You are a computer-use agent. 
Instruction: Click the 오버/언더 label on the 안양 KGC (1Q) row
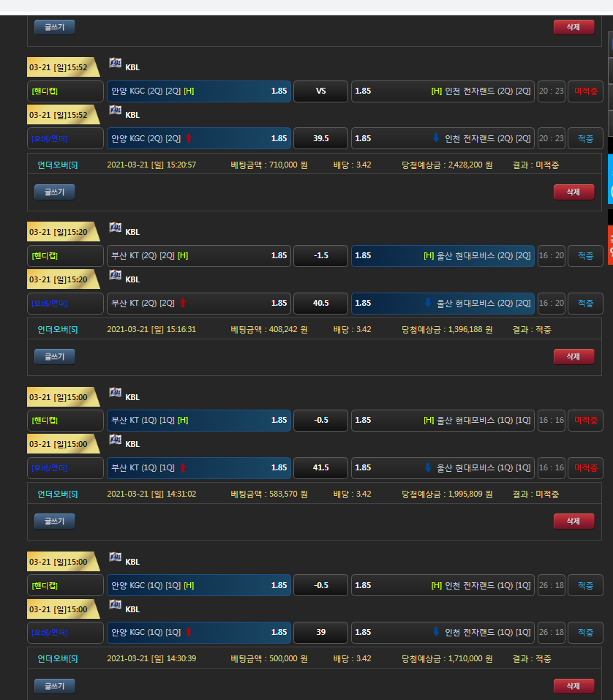(x=66, y=632)
